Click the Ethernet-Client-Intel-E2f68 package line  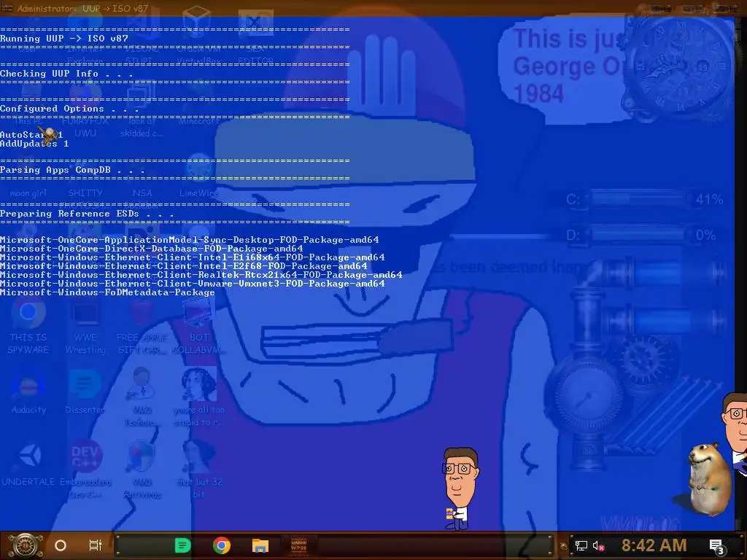[x=184, y=265]
